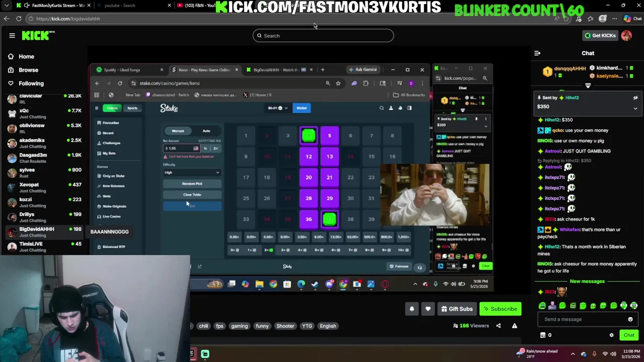Viewport: 644px width, 362px height.
Task: Report stream with warning icon
Action: pos(515,326)
